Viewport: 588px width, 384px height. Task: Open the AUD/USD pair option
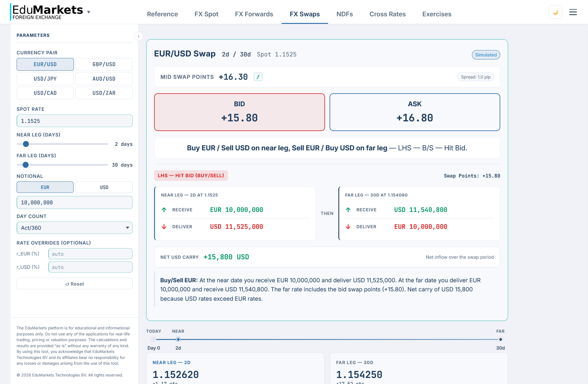[x=104, y=78]
